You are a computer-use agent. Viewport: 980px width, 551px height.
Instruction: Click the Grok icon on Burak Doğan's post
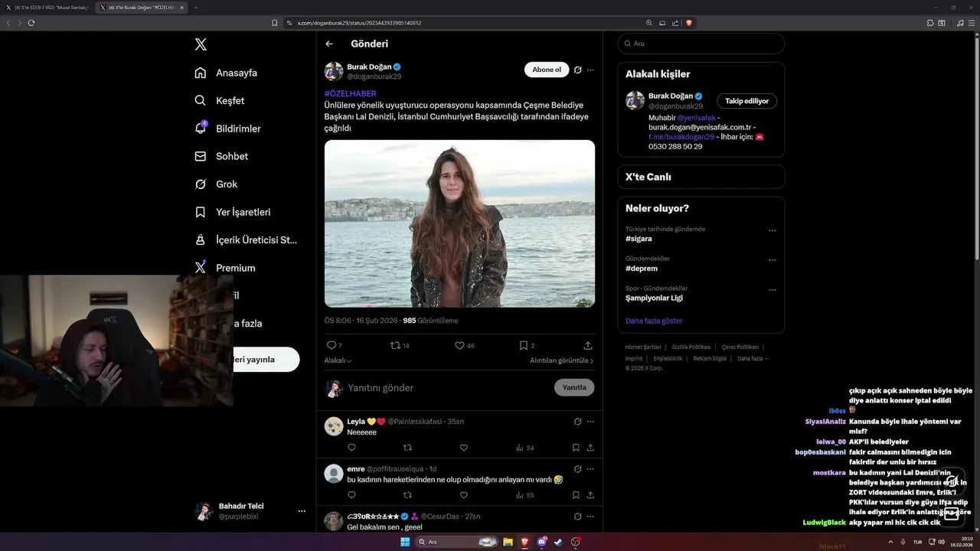pyautogui.click(x=578, y=70)
